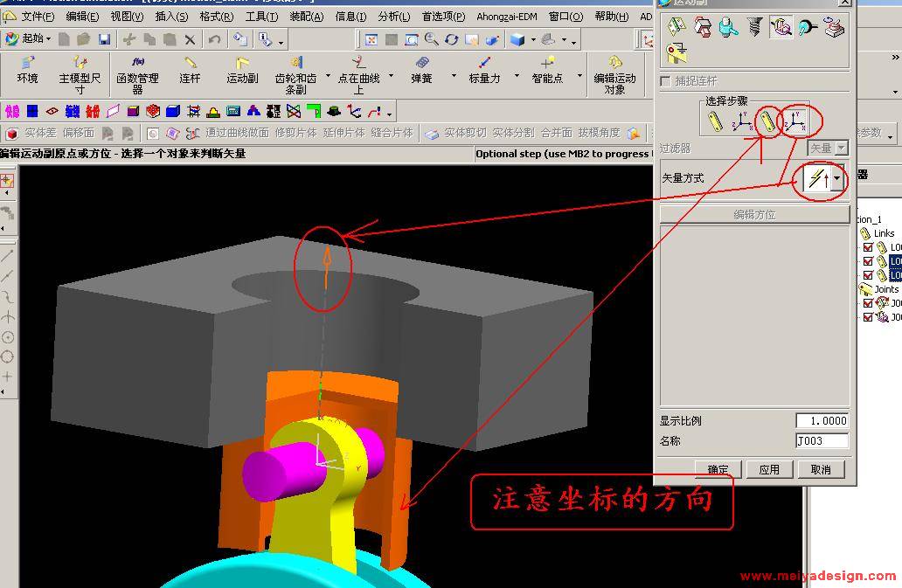Choose the screw joint type icon in dialog
902x588 pixels.
[x=755, y=26]
